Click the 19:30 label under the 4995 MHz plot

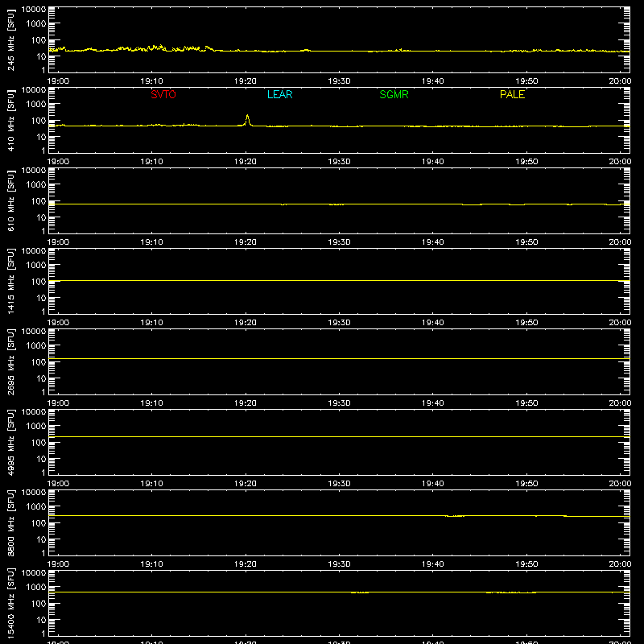(x=339, y=484)
